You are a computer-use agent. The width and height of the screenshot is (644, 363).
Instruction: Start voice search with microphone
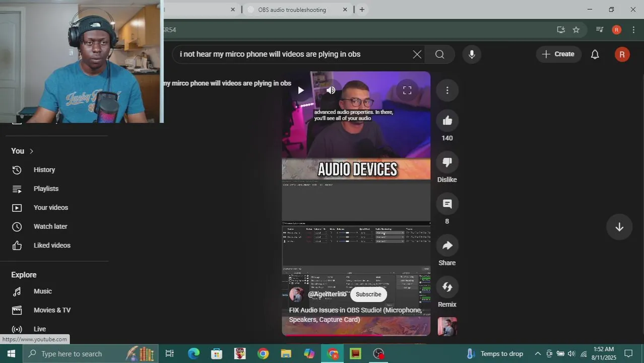(x=472, y=54)
